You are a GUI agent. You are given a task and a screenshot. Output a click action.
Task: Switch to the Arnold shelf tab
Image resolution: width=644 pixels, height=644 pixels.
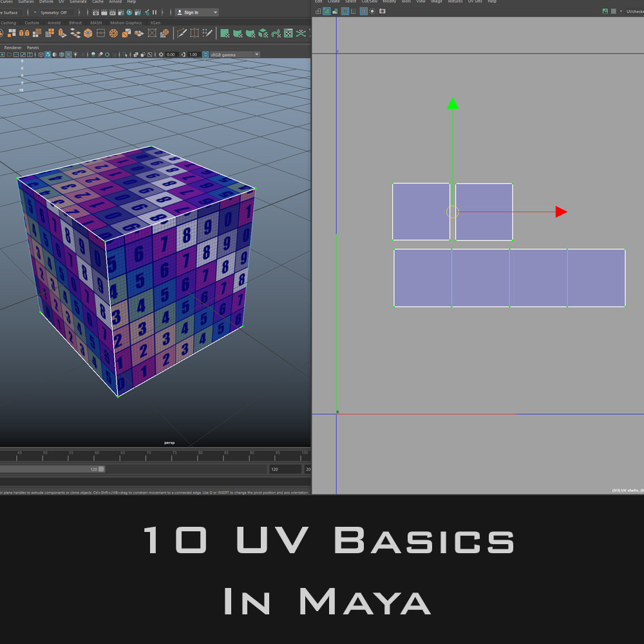(x=54, y=23)
